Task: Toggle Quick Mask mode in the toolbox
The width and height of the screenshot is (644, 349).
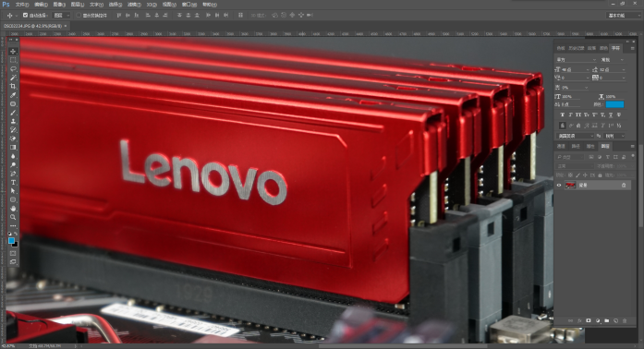Action: pos(13,253)
